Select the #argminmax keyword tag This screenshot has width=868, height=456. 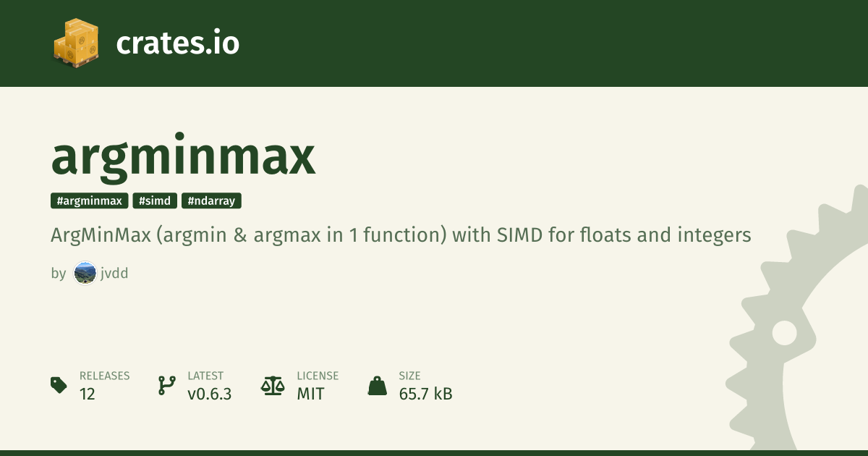point(90,201)
